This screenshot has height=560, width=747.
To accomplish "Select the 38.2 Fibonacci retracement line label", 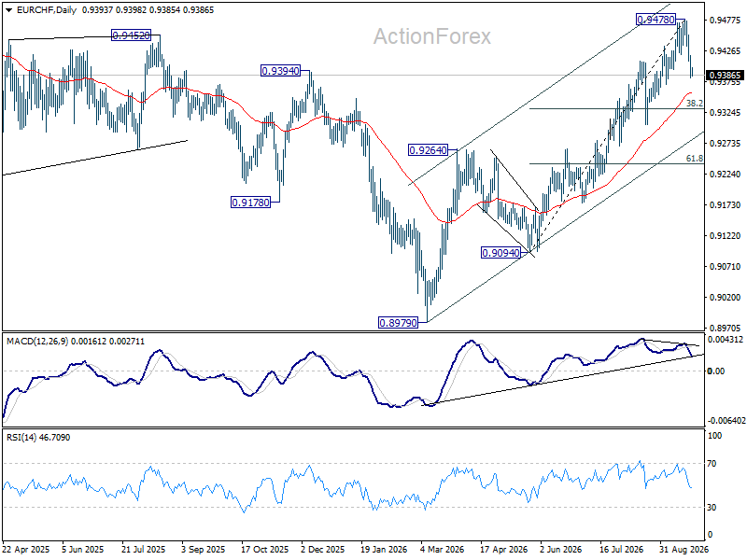I will 694,104.
